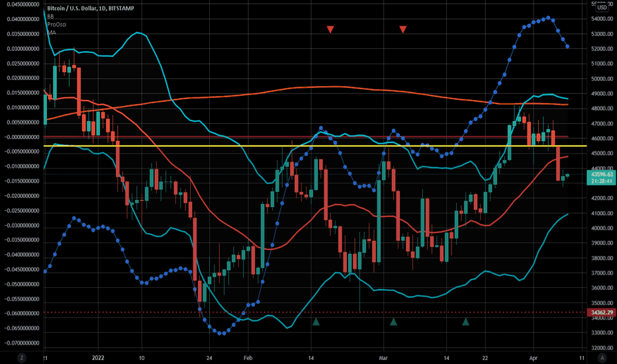Viewport: 617px width, 364px height.
Task: Click the -0.0000000000 left axis label
Action: tap(22, 137)
